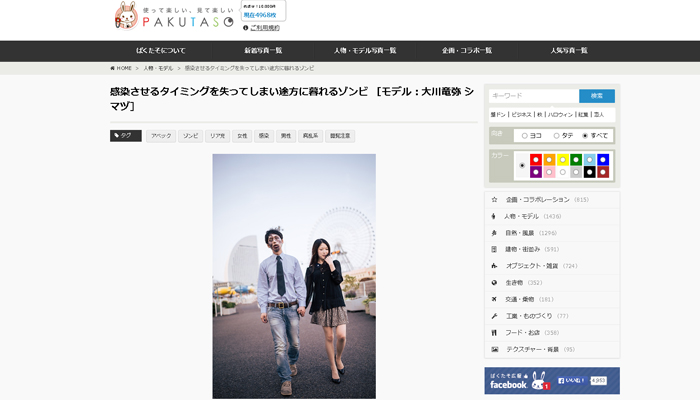Open the 新着写真一覧 navigation menu
Screen dimensions: 700x400
(263, 51)
